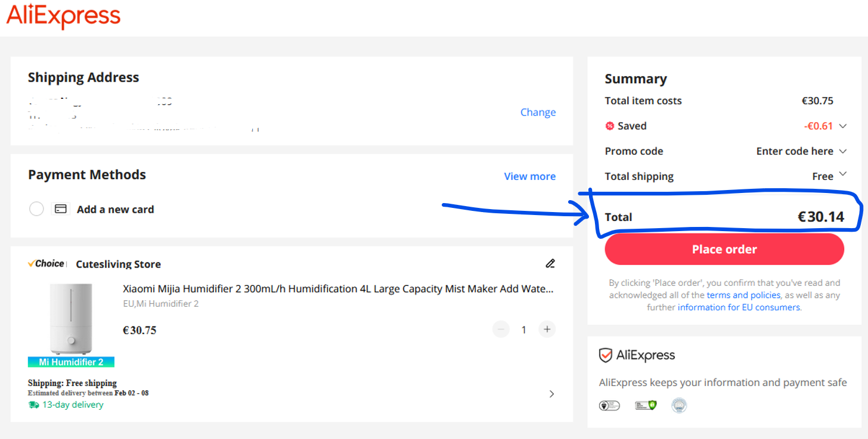868x439 pixels.
Task: Click the AliExpress keeps your information safe text
Action: click(x=723, y=382)
